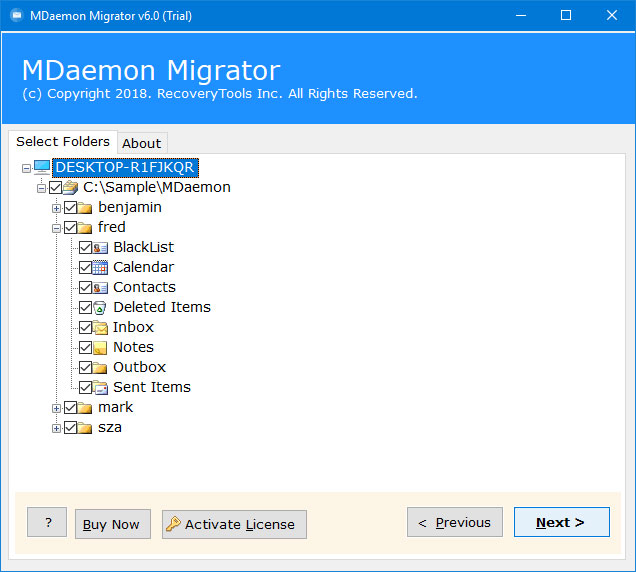Image resolution: width=636 pixels, height=572 pixels.
Task: Toggle the Inbox checkbox
Action: [86, 327]
